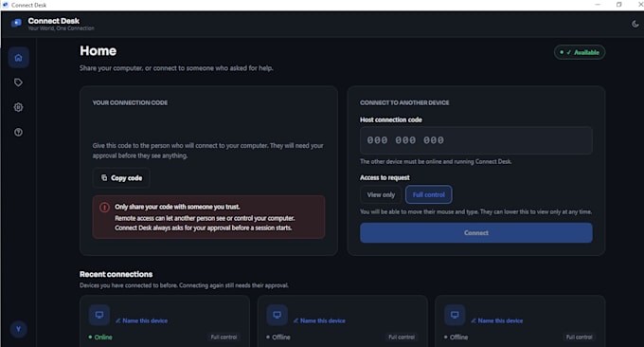
Task: Click the second device's monitor icon
Action: tap(277, 315)
